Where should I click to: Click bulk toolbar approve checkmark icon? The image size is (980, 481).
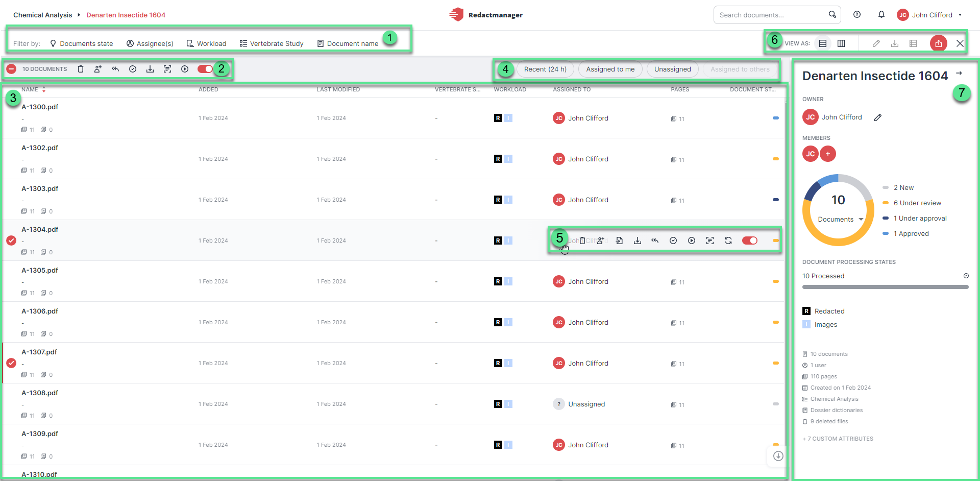click(x=133, y=69)
